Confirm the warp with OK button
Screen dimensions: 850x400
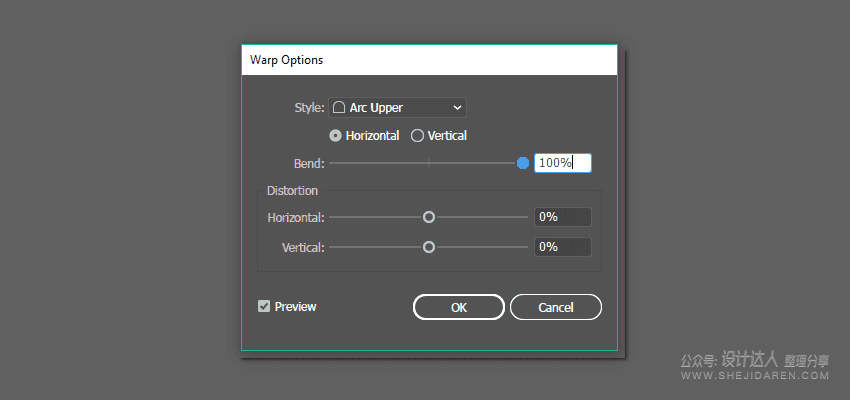click(x=458, y=307)
